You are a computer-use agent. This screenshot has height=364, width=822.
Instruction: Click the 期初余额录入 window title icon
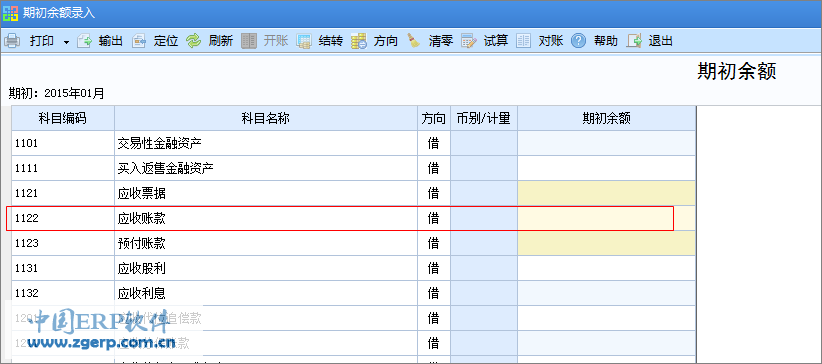(x=10, y=13)
